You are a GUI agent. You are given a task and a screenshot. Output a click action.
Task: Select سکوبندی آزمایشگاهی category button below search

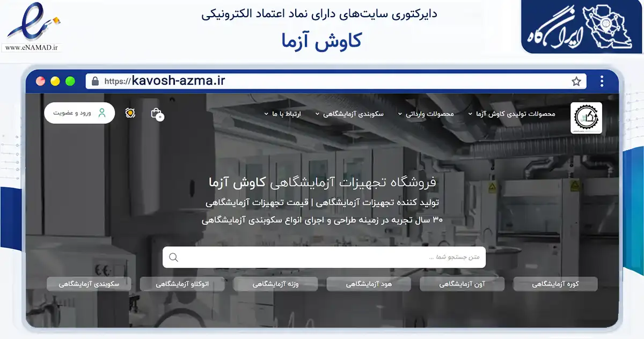click(x=89, y=284)
